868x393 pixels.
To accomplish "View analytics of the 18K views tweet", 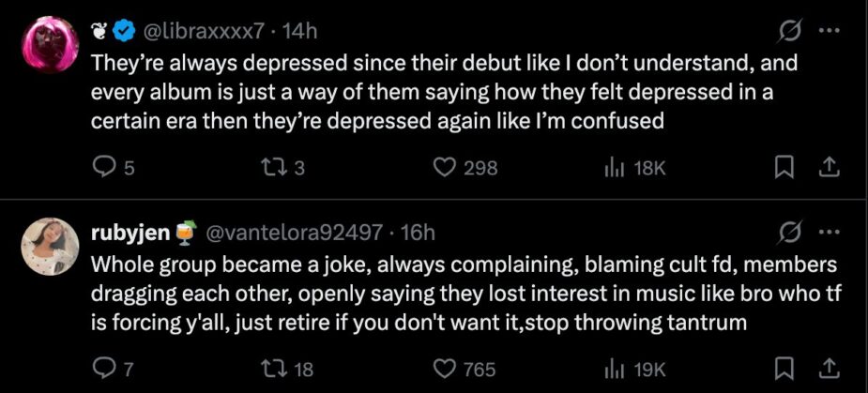I will [x=614, y=168].
